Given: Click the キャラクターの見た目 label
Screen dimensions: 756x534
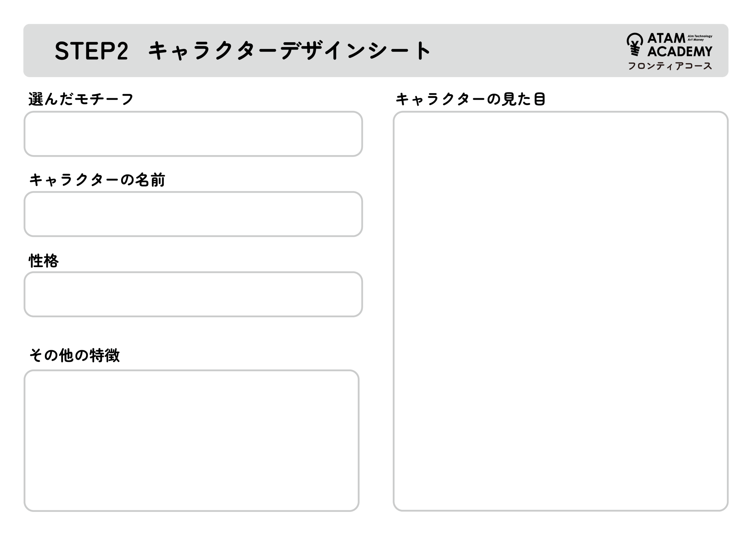Looking at the screenshot, I should click(470, 99).
